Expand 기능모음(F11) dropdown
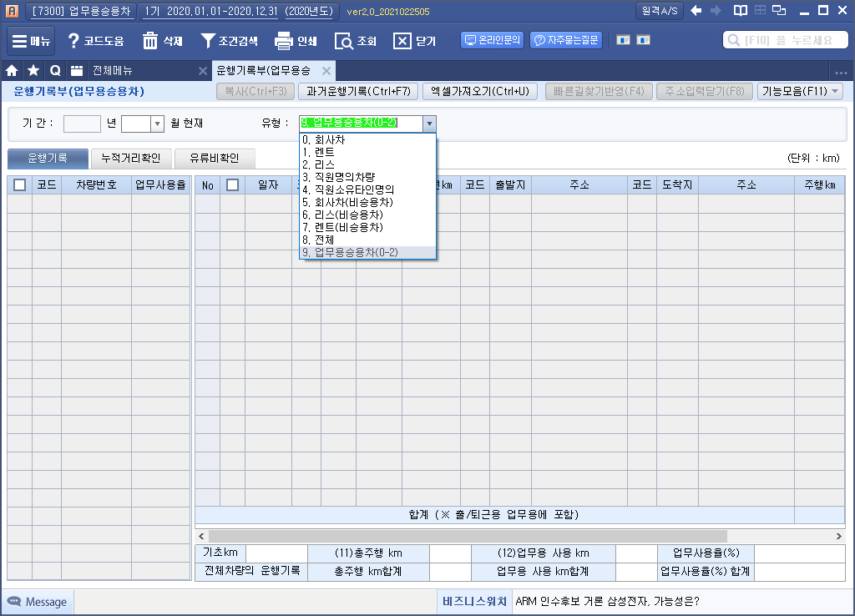The height and width of the screenshot is (616, 855). [x=800, y=91]
